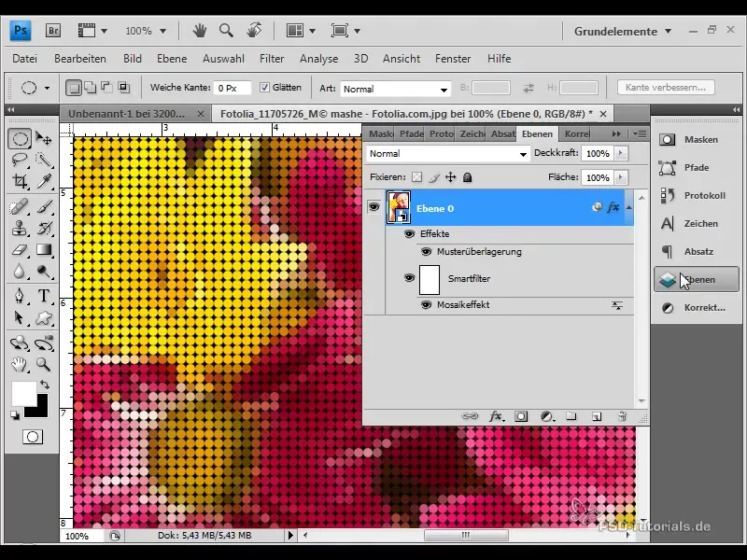Select the Dodge tool

[44, 271]
